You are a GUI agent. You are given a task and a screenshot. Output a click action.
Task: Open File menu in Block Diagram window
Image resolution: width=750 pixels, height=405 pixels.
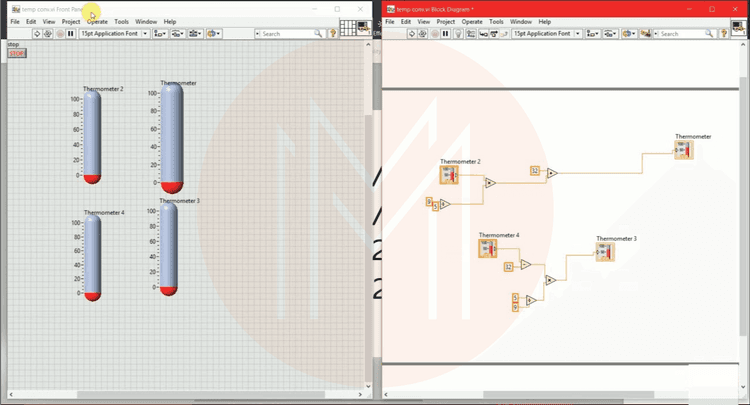coord(390,22)
